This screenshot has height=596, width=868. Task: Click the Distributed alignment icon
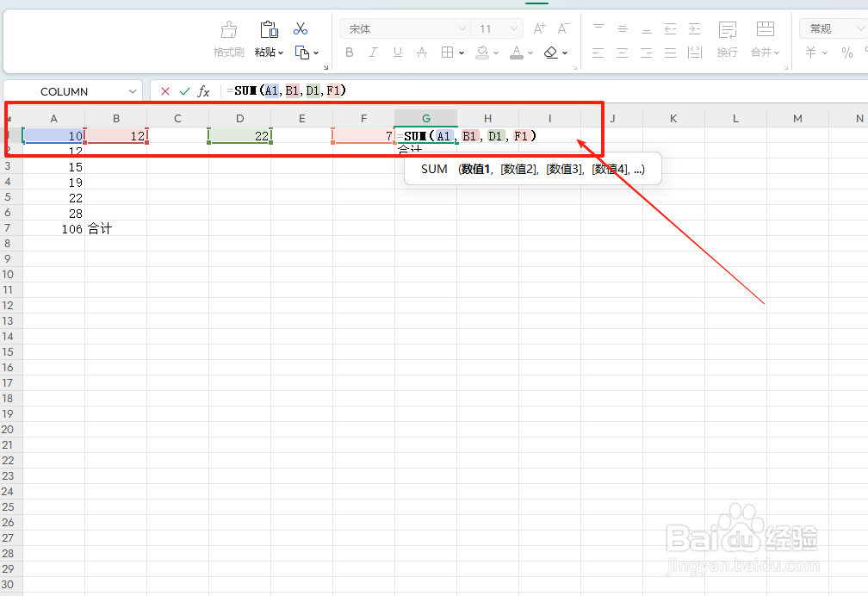point(695,53)
